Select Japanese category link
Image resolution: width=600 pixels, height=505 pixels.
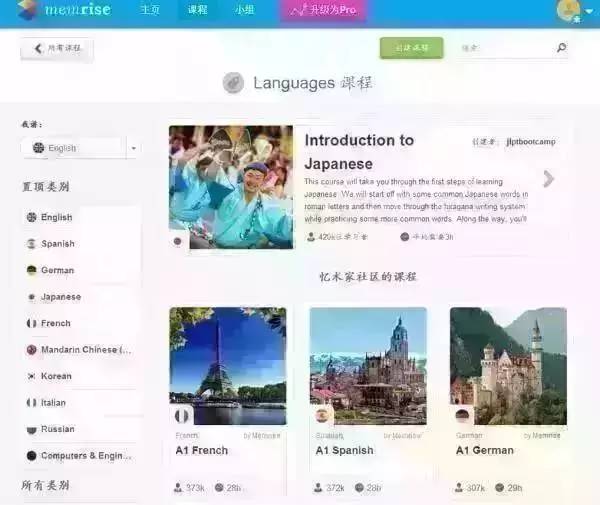point(61,297)
